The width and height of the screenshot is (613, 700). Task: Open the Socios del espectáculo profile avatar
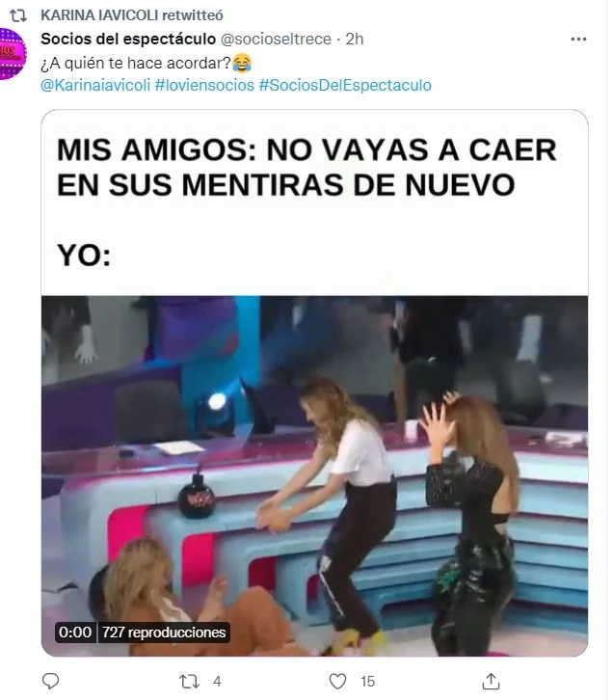click(12, 54)
